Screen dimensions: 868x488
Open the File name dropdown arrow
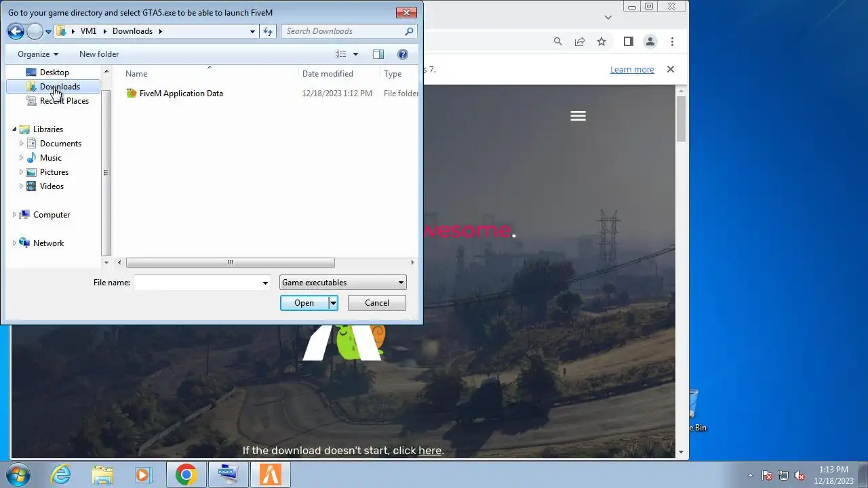pyautogui.click(x=265, y=283)
